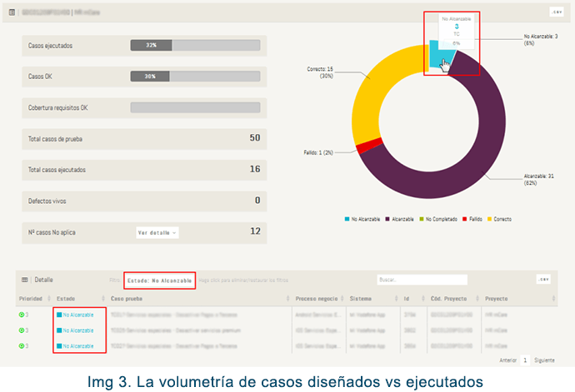Click the Buscar search field
Image resolution: width=575 pixels, height=392 pixels.
click(421, 280)
